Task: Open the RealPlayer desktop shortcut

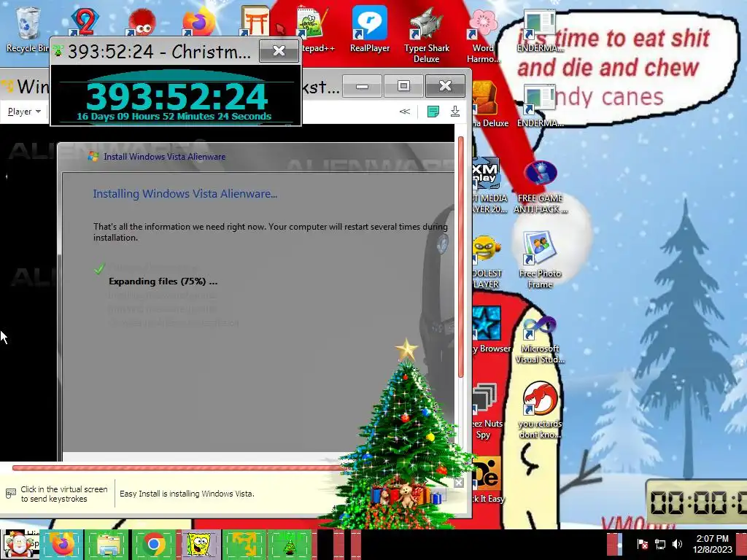Action: click(x=370, y=28)
